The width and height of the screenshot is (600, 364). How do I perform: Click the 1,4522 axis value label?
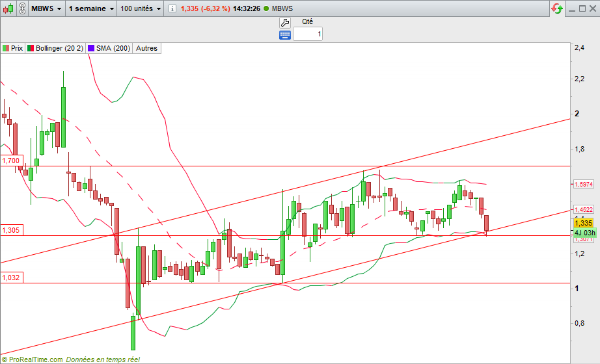click(x=583, y=209)
